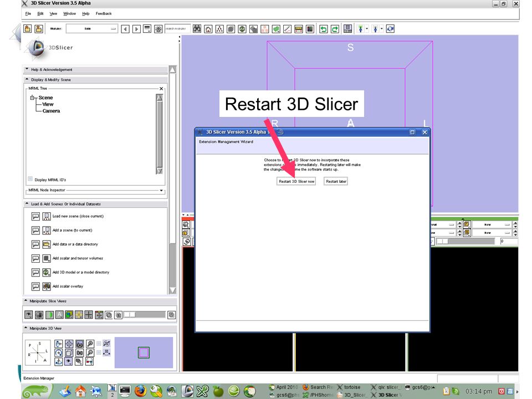The height and width of the screenshot is (399, 532).
Task: Open the Feedback menu
Action: [104, 13]
